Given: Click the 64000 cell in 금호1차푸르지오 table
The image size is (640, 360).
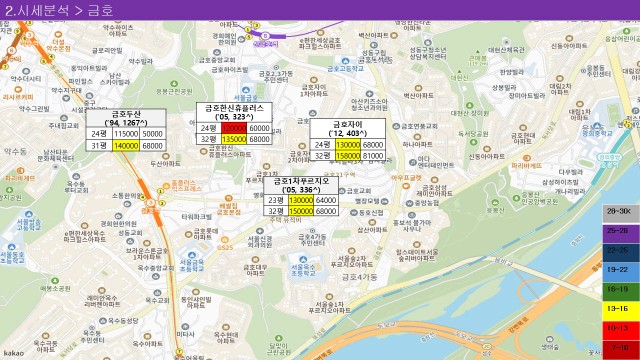Looking at the screenshot, I should (x=326, y=200).
